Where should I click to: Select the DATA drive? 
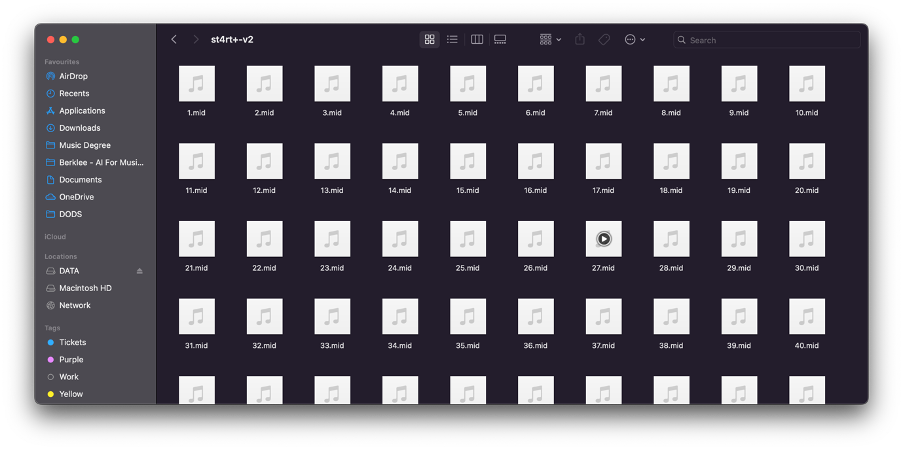point(69,271)
